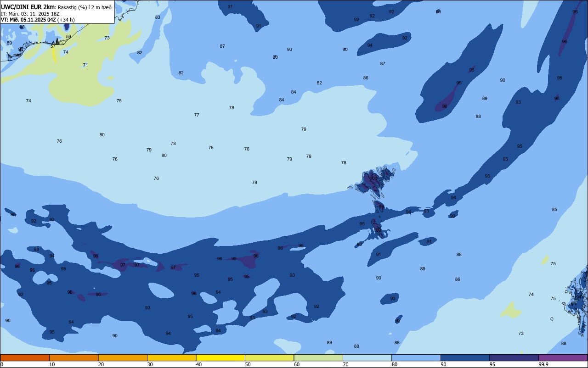
Task: Click the humidity value 57 near the coastline
Action: [53, 46]
